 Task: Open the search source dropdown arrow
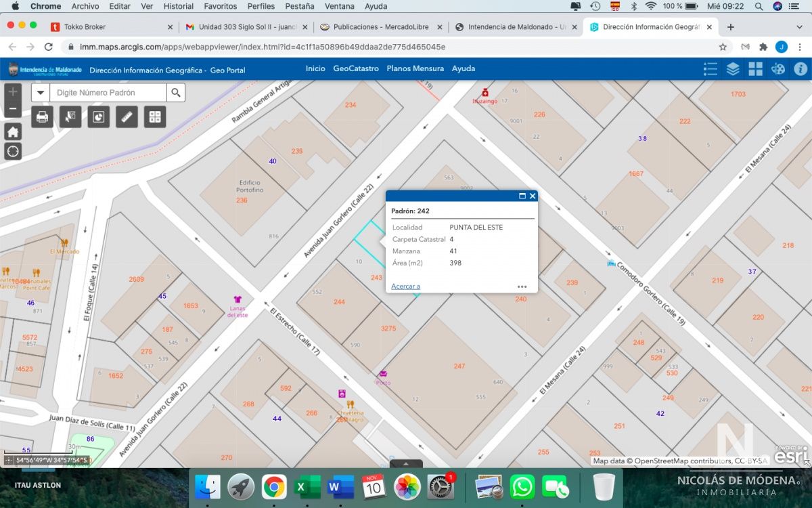tap(41, 93)
